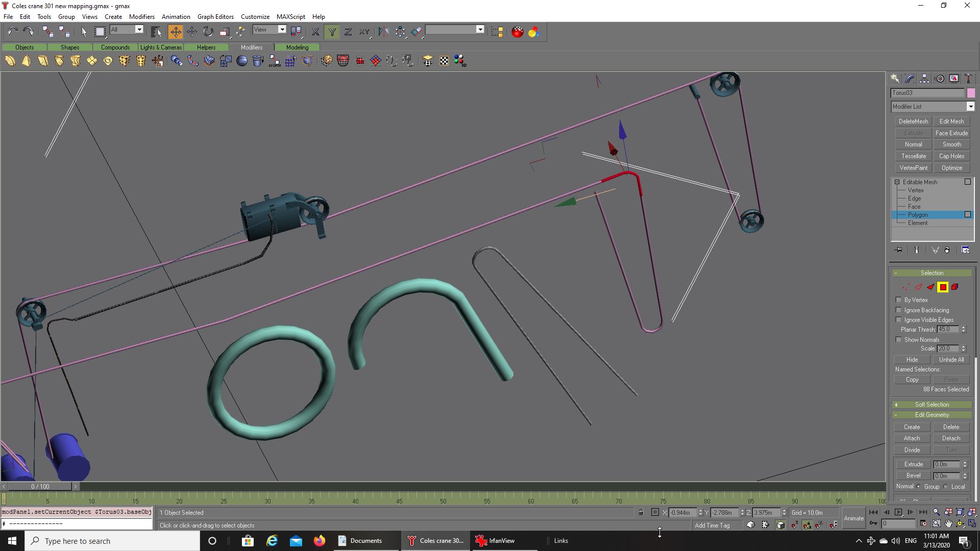The image size is (980, 551).
Task: Switch to the Lights & Cameras tab
Action: coord(161,47)
